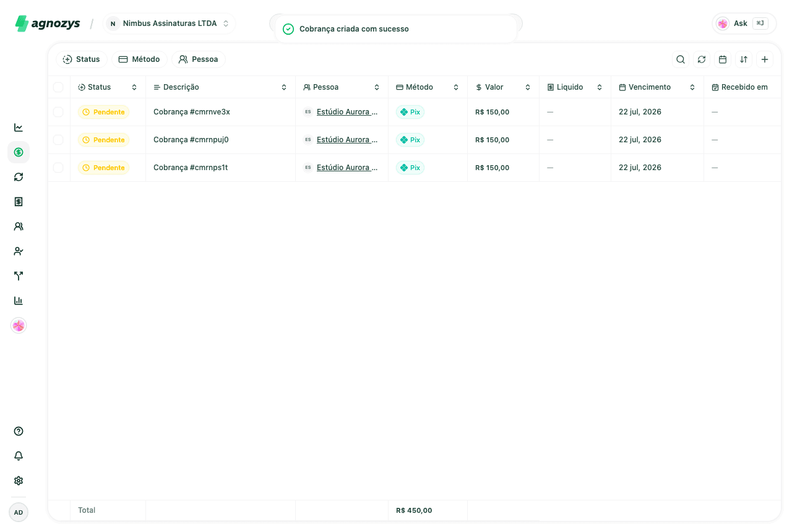Open the sort arrows icon in toolbar

[x=744, y=59]
